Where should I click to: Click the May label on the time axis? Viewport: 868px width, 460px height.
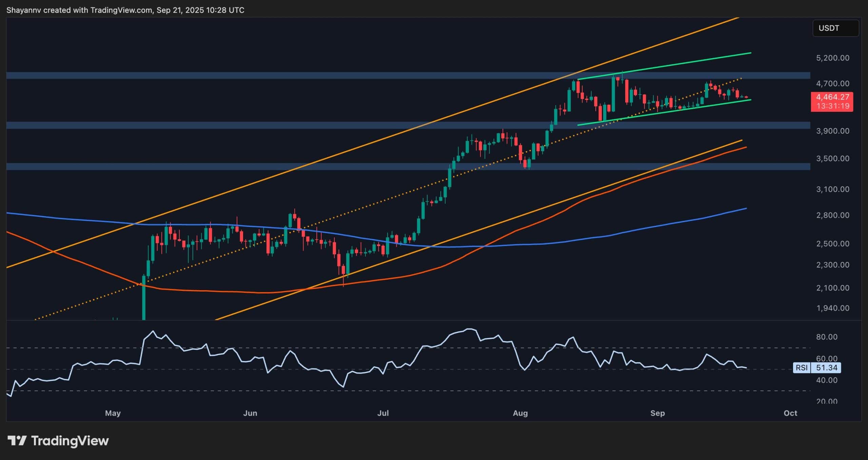tap(113, 413)
